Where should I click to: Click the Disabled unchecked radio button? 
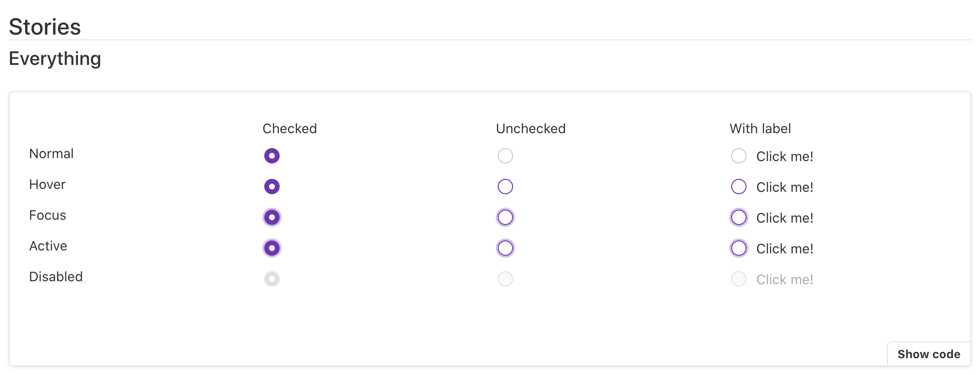[505, 279]
